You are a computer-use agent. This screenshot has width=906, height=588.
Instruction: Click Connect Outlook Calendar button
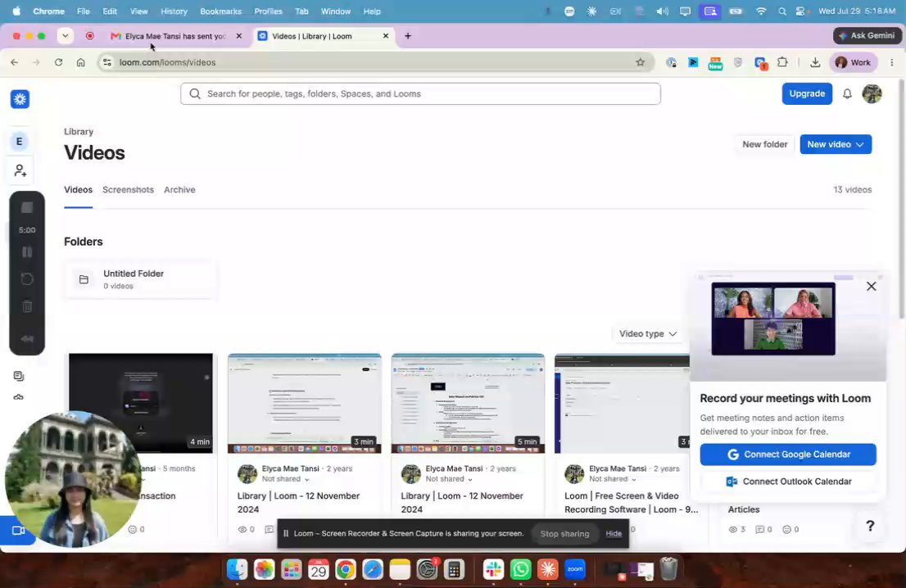[788, 482]
